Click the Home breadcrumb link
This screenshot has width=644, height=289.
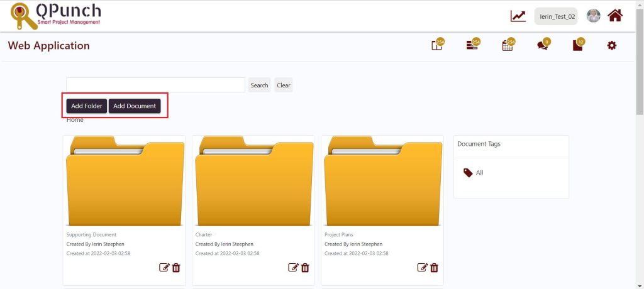[75, 120]
